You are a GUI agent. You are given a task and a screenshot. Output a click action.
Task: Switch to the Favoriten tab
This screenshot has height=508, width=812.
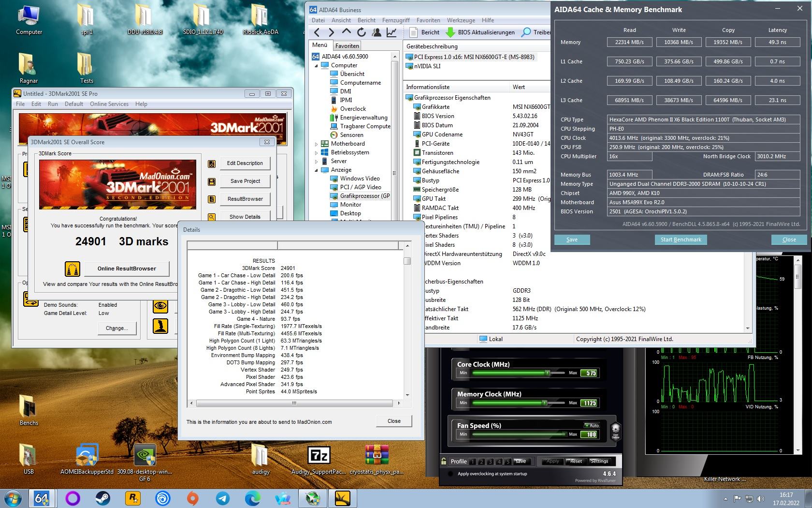click(x=347, y=45)
